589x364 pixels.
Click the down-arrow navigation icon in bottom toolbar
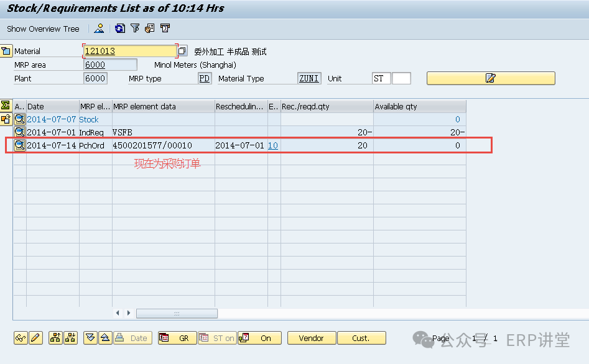[91, 338]
